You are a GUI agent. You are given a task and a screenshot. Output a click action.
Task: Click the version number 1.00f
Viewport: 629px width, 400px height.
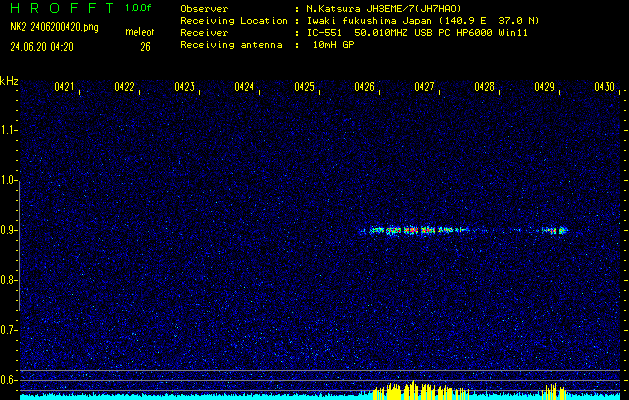138,8
